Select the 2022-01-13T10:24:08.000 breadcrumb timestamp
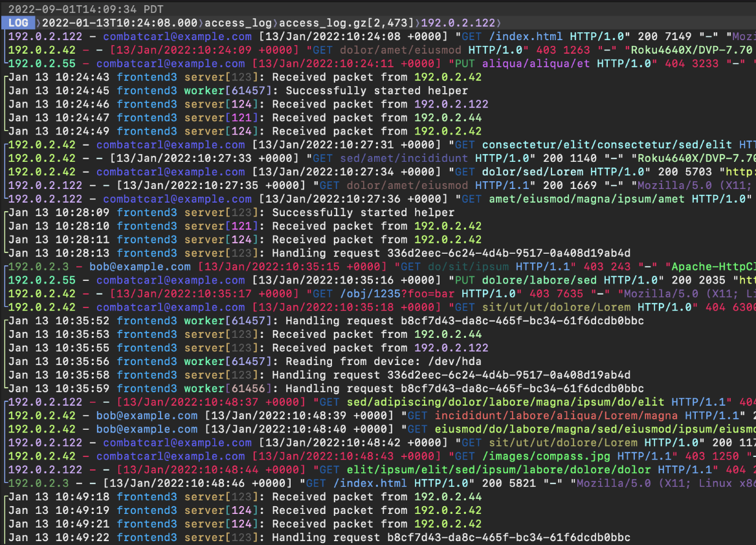 point(120,23)
